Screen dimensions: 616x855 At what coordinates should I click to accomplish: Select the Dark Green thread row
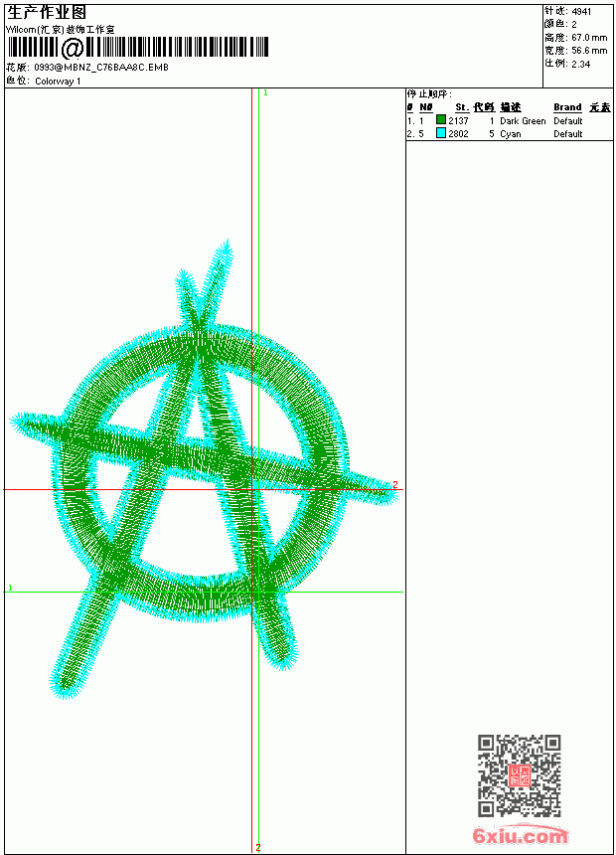click(x=509, y=120)
